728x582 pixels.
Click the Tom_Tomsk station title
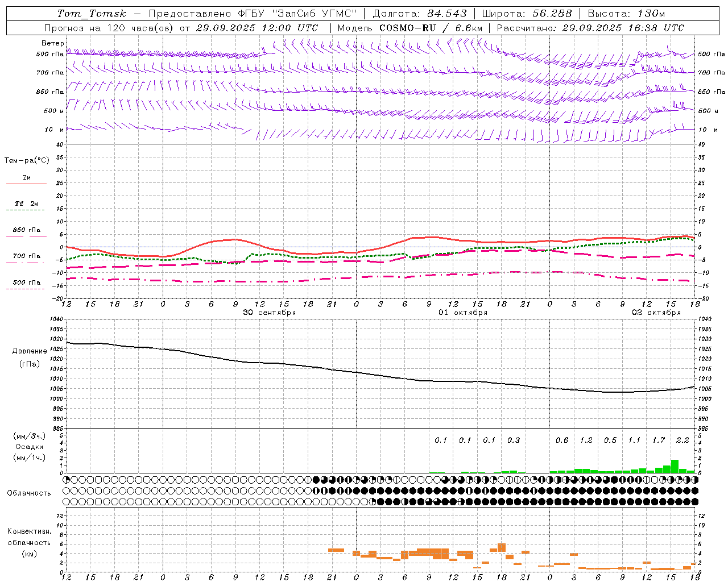click(92, 14)
